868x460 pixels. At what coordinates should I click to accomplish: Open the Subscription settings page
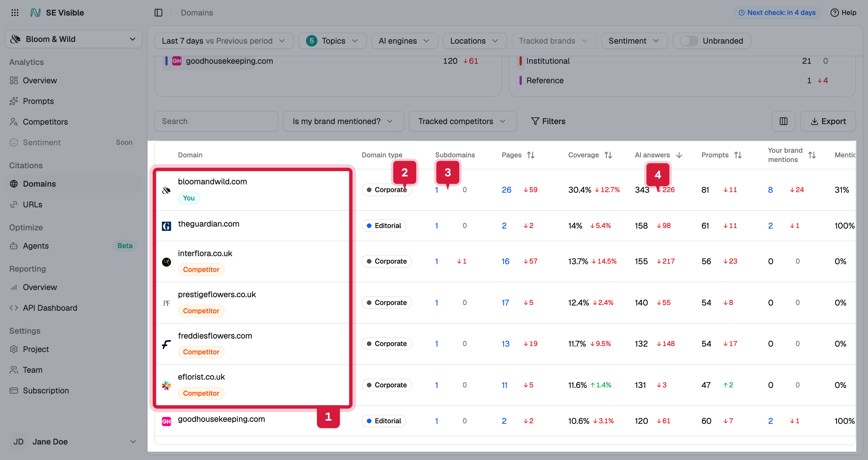(x=46, y=391)
